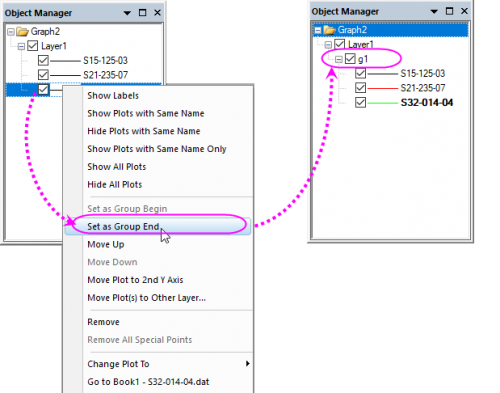Image resolution: width=500 pixels, height=393 pixels.
Task: Select S21-235-07 plot in left Object Manager
Action: point(105,75)
